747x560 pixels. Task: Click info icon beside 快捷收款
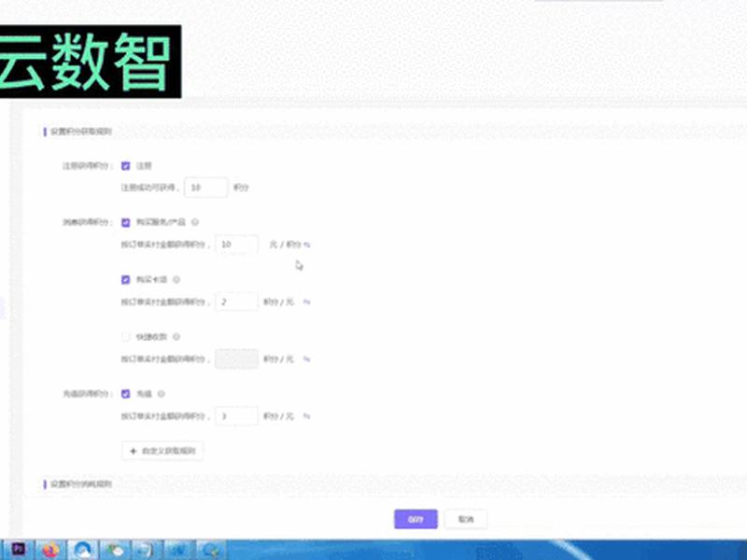pos(176,337)
